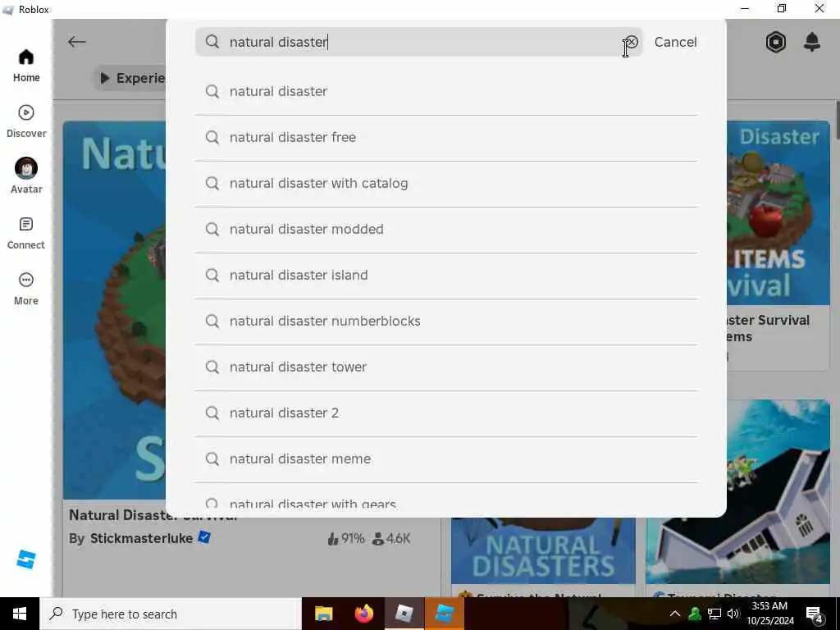
Task: Switch to the Roblox Studio taskbar icon
Action: (x=444, y=614)
